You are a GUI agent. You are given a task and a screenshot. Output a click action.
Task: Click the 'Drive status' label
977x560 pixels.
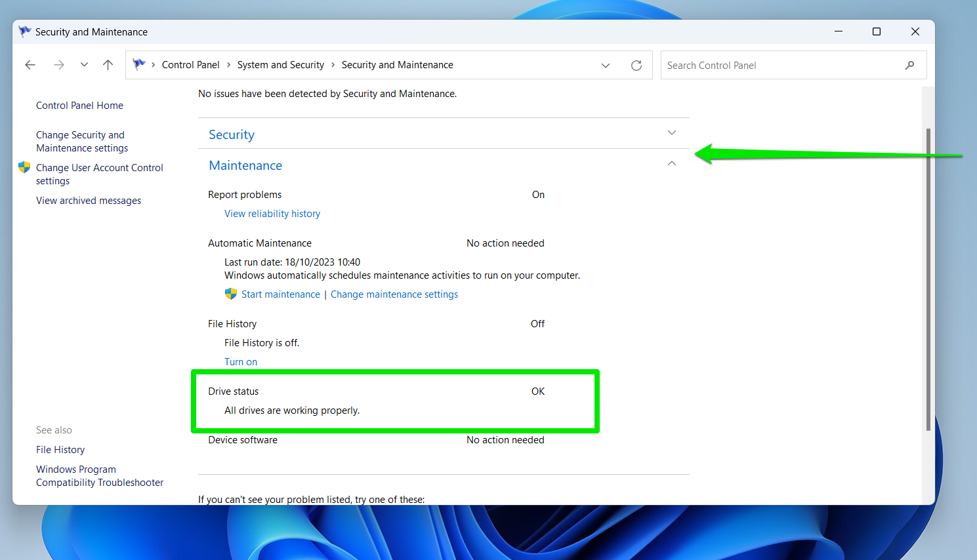(x=234, y=391)
